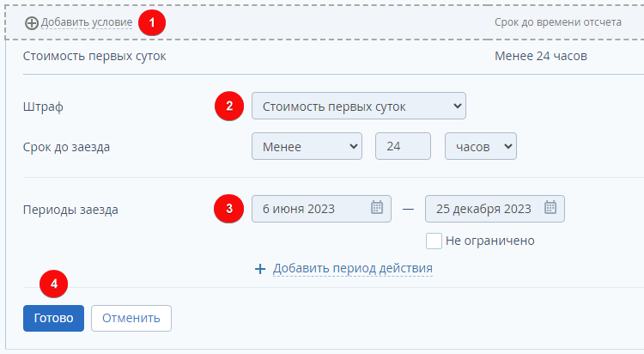Image resolution: width=644 pixels, height=354 pixels.
Task: Click the "Добавить условие" link
Action: click(x=87, y=22)
